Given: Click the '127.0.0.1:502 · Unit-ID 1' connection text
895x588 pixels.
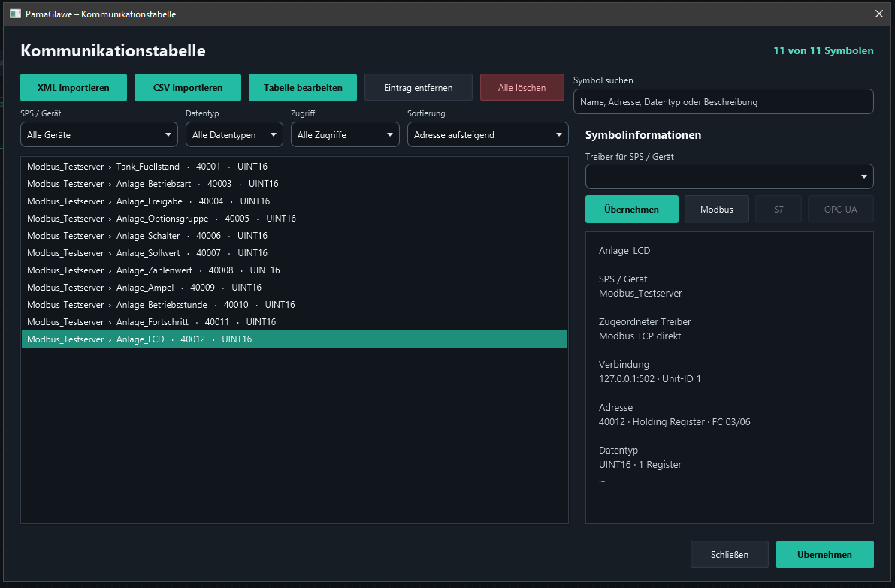Looking at the screenshot, I should (649, 379).
